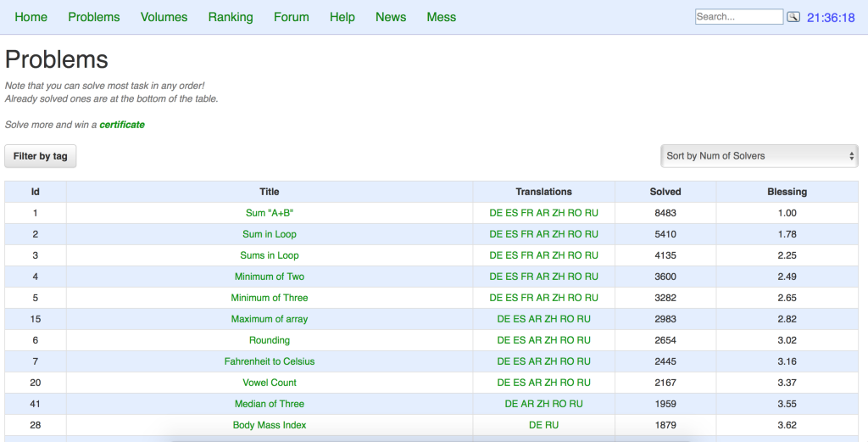Follow the certificate link
This screenshot has height=442, width=868.
(122, 125)
